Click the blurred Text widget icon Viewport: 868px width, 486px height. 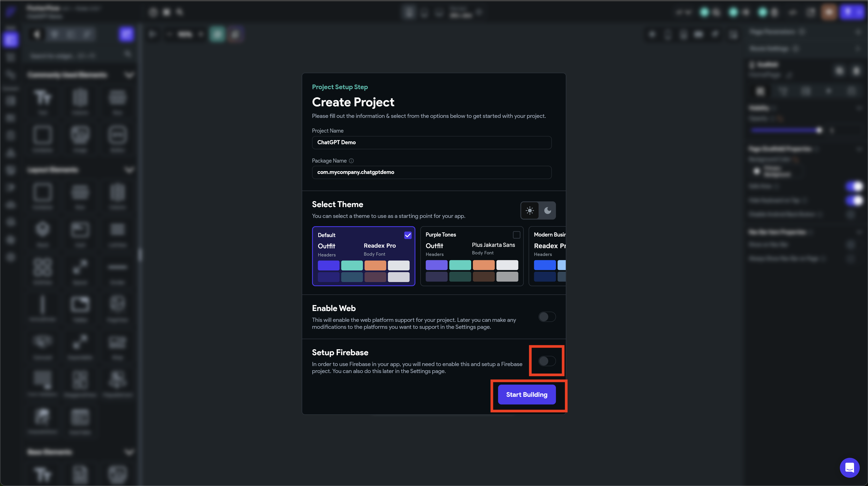(x=43, y=98)
